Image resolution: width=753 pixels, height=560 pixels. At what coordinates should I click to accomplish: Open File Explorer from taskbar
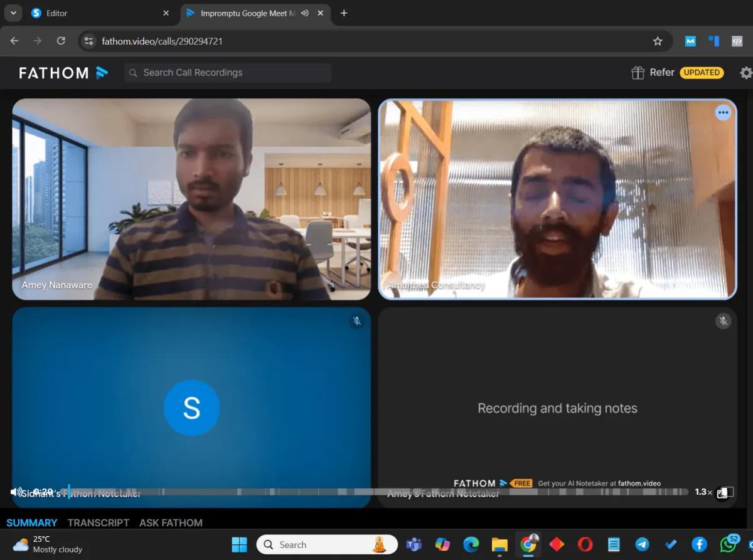tap(499, 544)
